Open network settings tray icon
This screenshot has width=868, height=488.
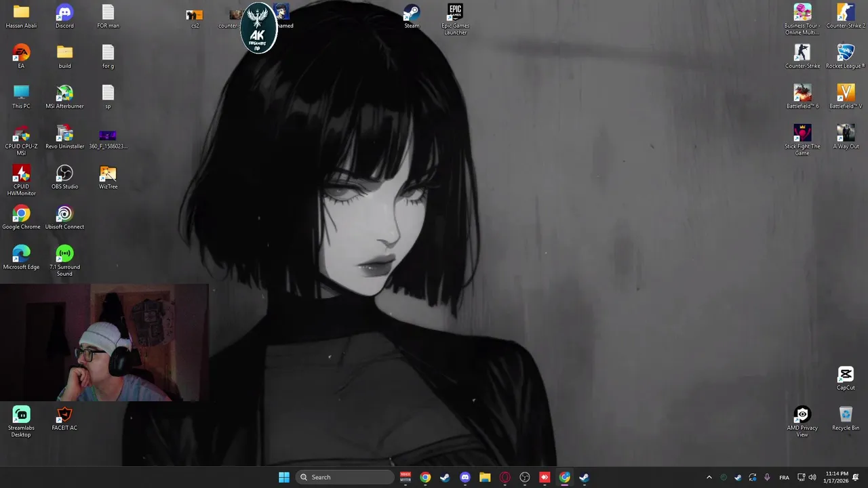[801, 477]
